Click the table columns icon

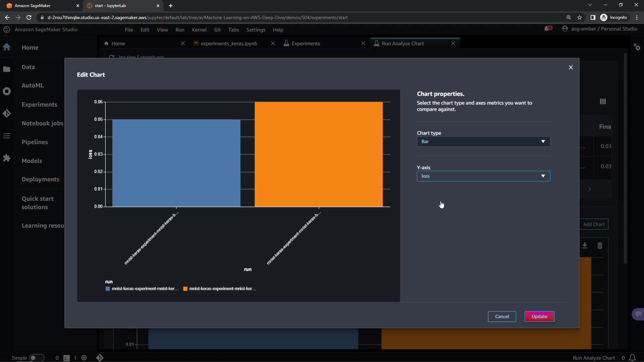[x=603, y=102]
